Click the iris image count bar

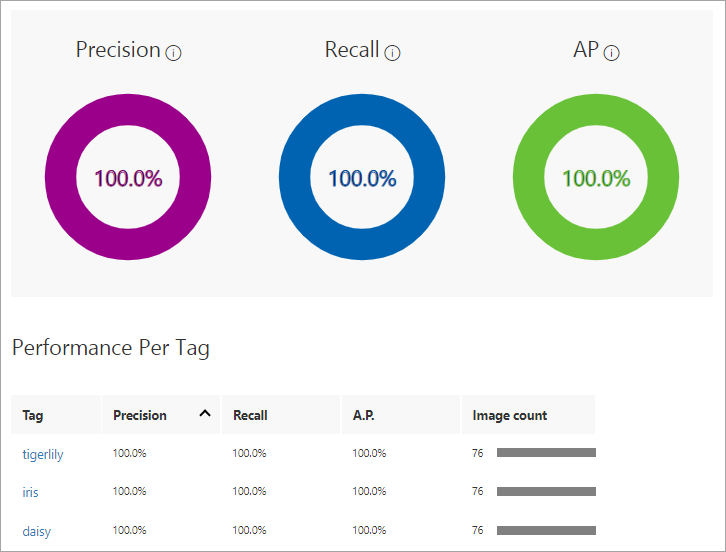pyautogui.click(x=546, y=491)
